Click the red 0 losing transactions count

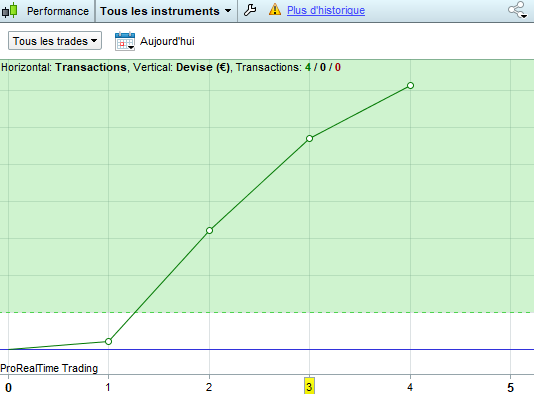[x=337, y=67]
